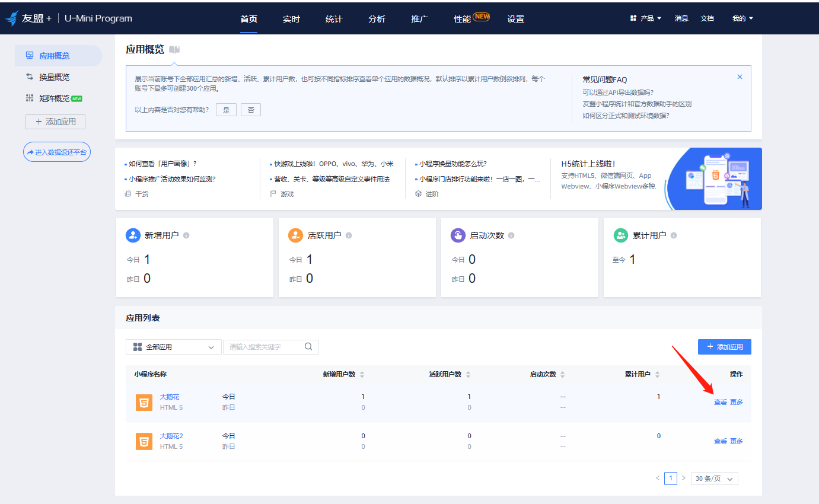The height and width of the screenshot is (504, 819).
Task: Switch to the 设置 tab
Action: 516,19
